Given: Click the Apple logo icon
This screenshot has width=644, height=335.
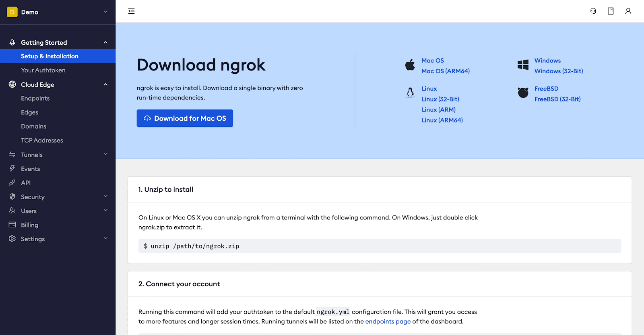Looking at the screenshot, I should tap(410, 65).
